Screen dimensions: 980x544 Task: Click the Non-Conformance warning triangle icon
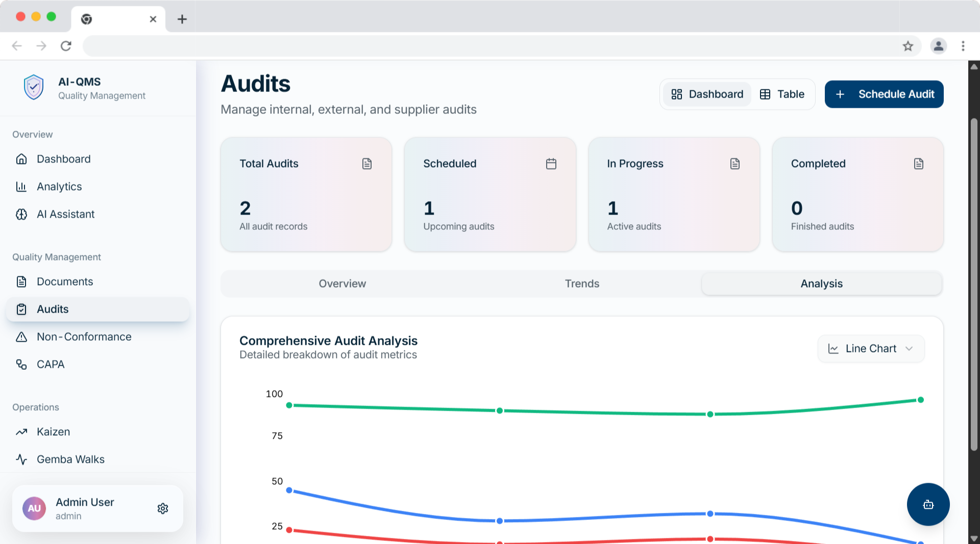[21, 337]
